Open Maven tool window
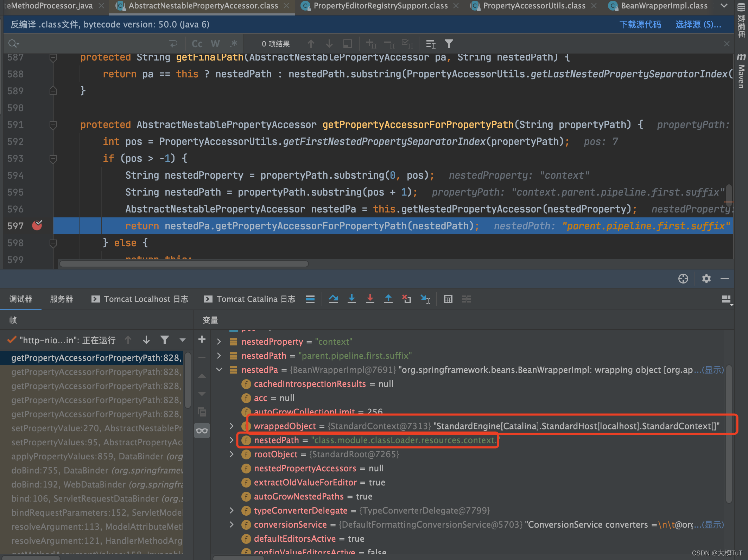Image resolution: width=748 pixels, height=560 pixels. point(741,71)
